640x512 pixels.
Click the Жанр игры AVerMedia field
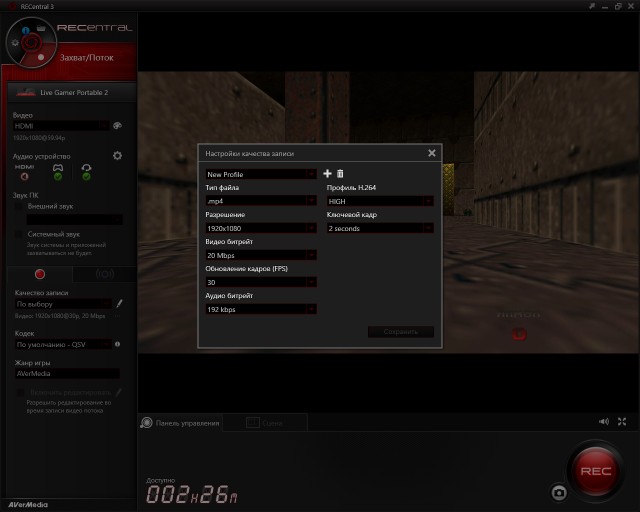[66, 373]
